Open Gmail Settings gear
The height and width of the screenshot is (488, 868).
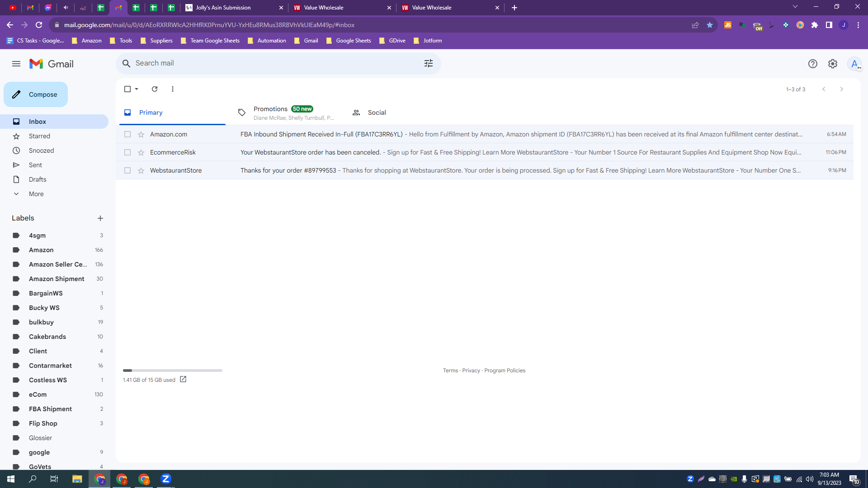833,64
